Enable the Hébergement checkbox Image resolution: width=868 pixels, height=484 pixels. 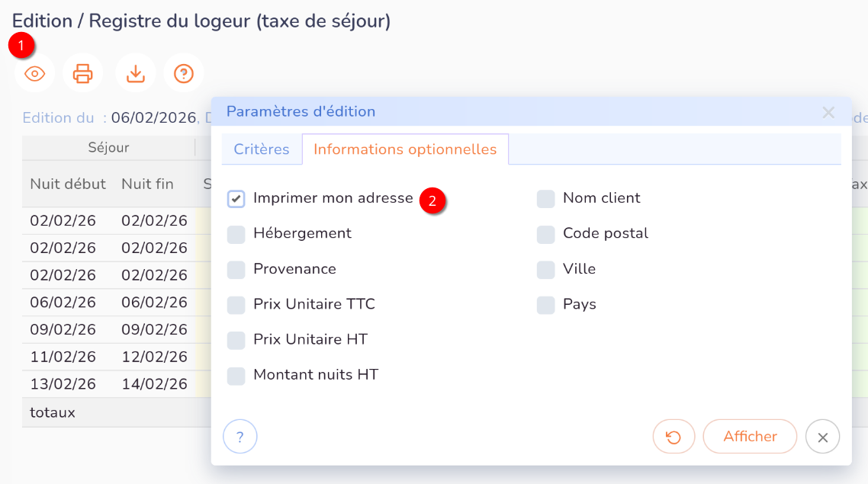(x=236, y=233)
